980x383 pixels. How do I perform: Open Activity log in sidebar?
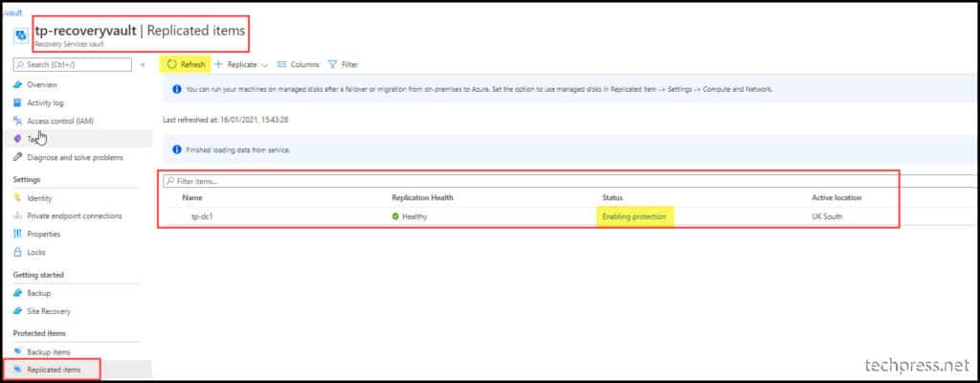(x=45, y=102)
